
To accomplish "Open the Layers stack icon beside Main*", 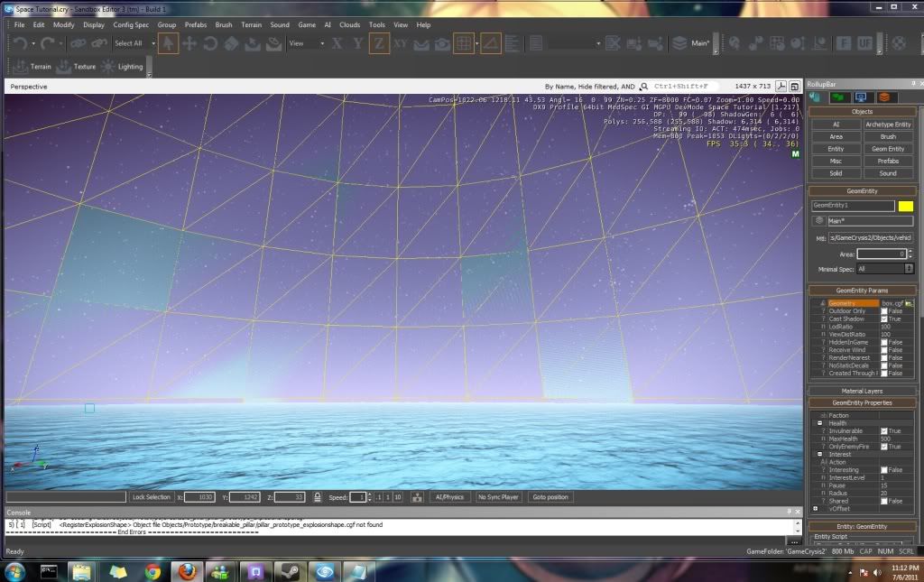I will [x=679, y=43].
